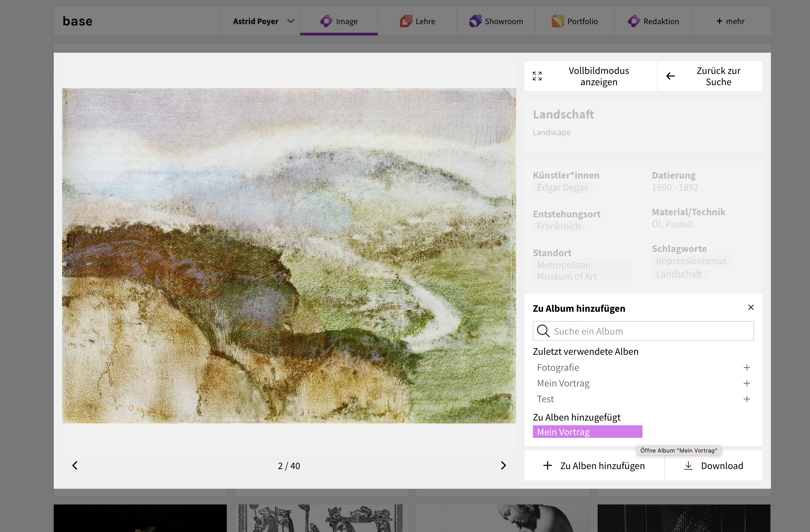Click the download arrow icon
Screen dimensions: 810x532
tap(688, 466)
